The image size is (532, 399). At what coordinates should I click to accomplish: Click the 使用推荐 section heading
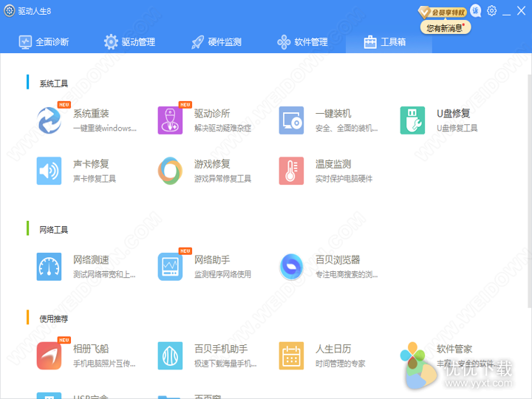pos(54,319)
